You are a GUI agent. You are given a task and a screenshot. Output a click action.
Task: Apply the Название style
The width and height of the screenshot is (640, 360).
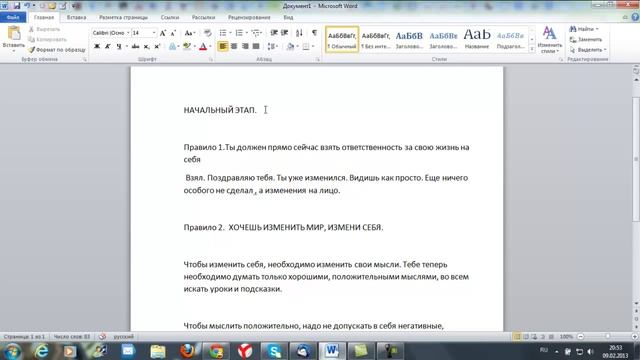tap(477, 40)
